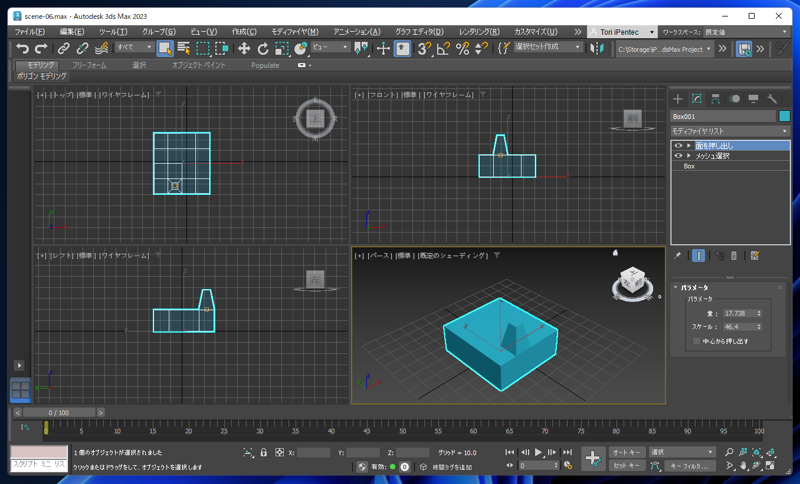Select the Link tool icon
Image resolution: width=800 pixels, height=484 pixels.
pyautogui.click(x=63, y=49)
